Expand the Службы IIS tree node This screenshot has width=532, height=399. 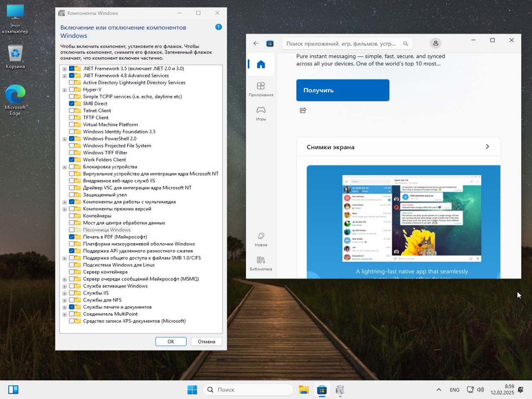[64, 293]
